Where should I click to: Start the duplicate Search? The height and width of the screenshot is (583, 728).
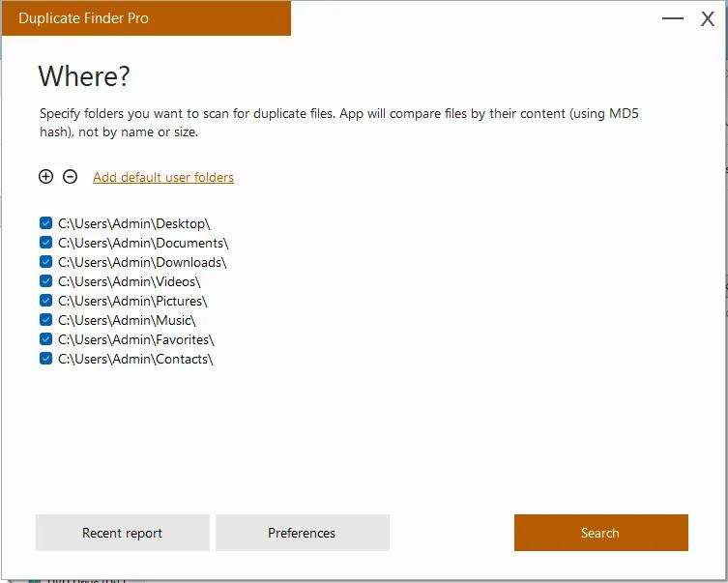click(x=600, y=533)
